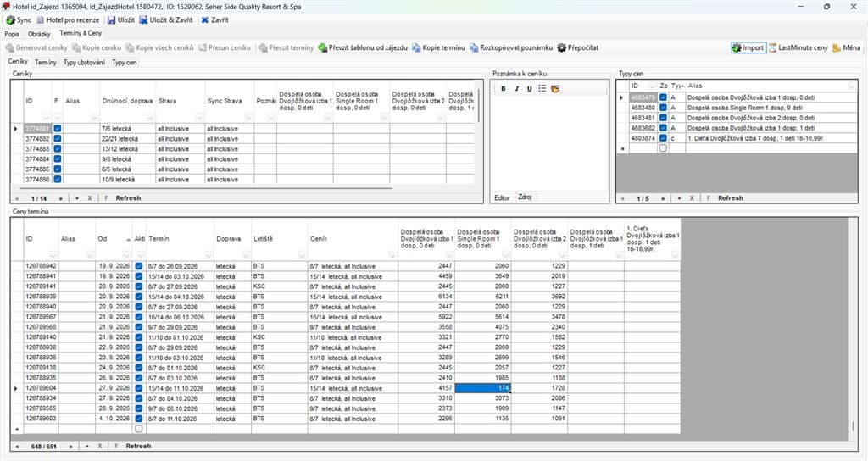
Task: Switch to the Obrázky tab
Action: (39, 34)
